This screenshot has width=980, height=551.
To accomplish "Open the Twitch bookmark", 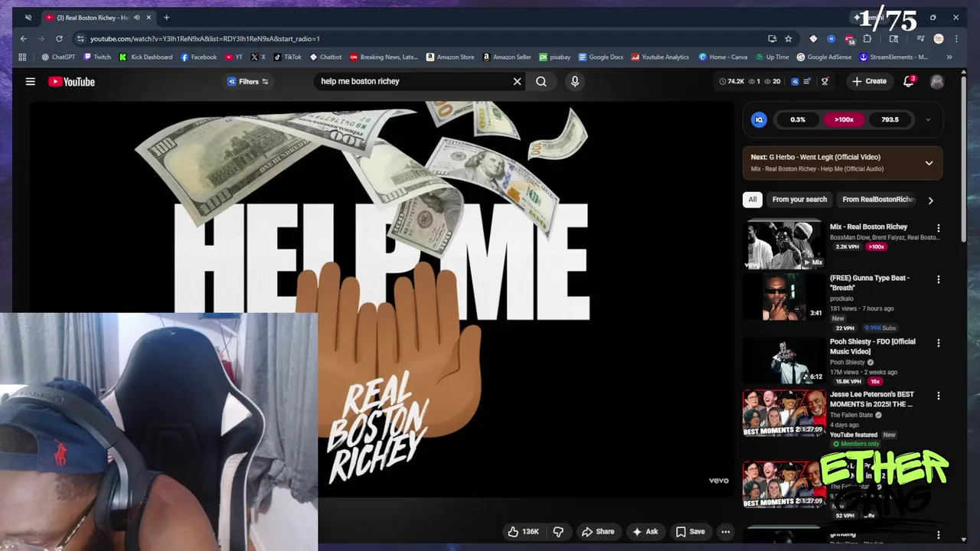I will pyautogui.click(x=97, y=57).
